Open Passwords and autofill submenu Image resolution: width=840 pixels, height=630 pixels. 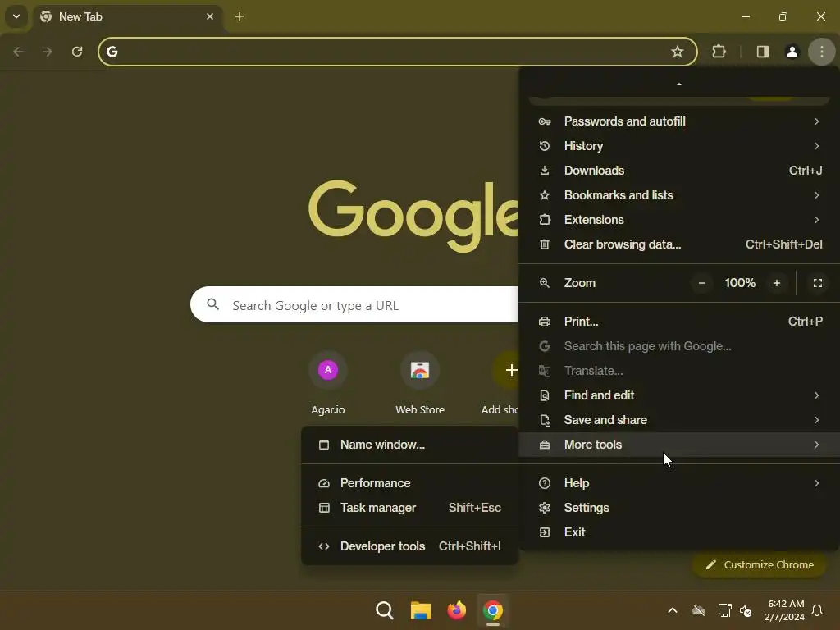tap(678, 121)
